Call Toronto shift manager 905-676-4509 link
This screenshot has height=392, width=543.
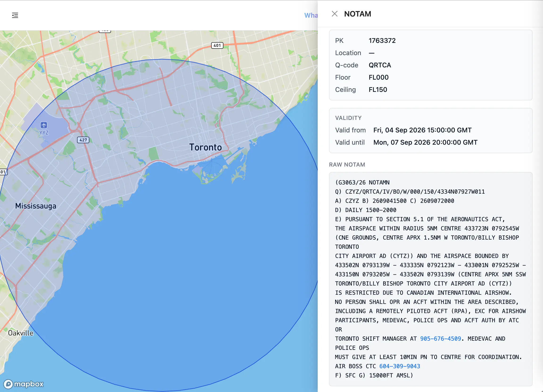(440, 339)
